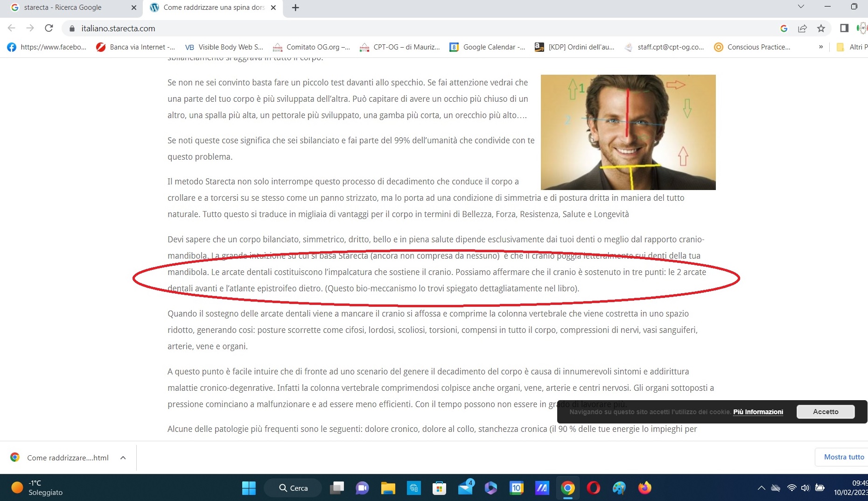Viewport: 868px width, 501px height.
Task: Click the battery tray icon
Action: [x=820, y=488]
